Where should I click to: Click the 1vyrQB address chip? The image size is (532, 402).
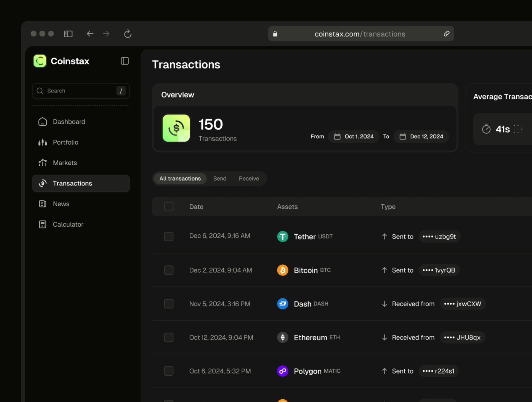tap(439, 270)
